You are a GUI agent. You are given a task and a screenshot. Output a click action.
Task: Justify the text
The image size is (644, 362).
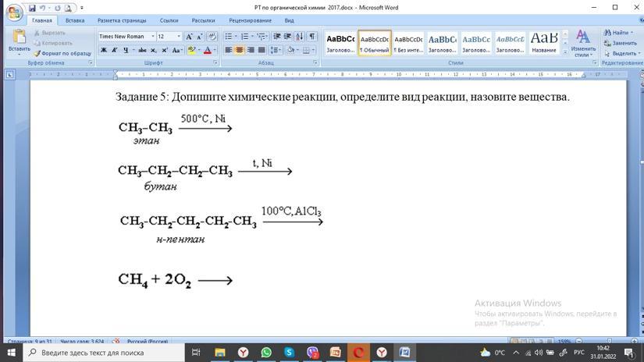pos(262,50)
